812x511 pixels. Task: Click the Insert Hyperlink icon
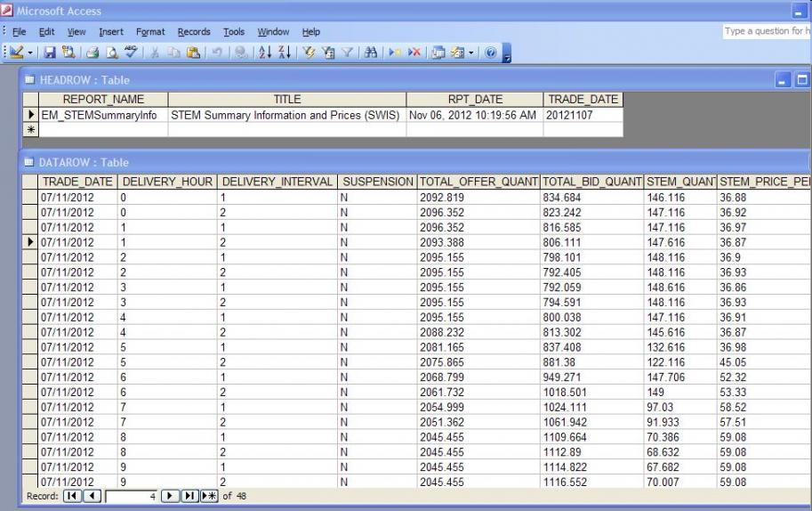coord(241,53)
